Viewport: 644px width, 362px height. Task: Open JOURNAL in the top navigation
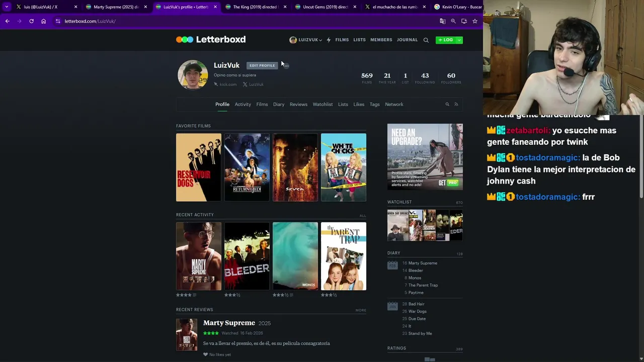point(407,40)
